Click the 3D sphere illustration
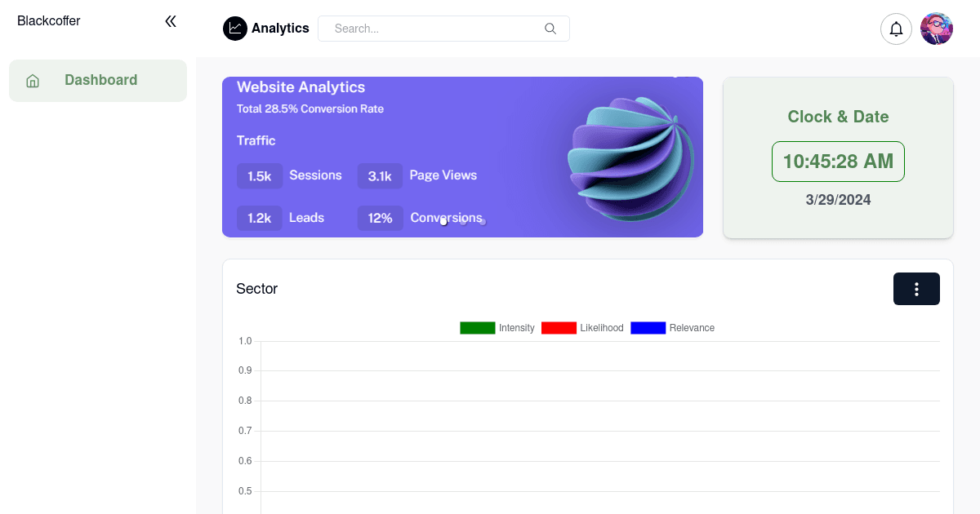The height and width of the screenshot is (514, 980). pyautogui.click(x=630, y=159)
